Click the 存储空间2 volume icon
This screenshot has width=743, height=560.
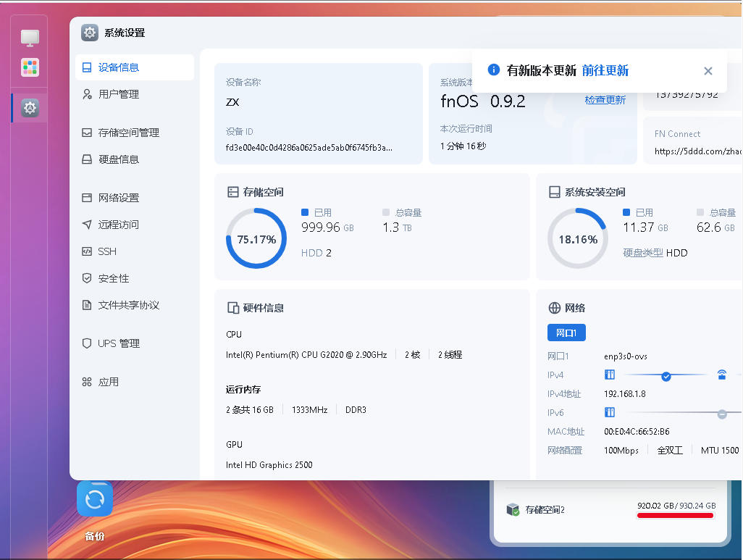coord(513,510)
